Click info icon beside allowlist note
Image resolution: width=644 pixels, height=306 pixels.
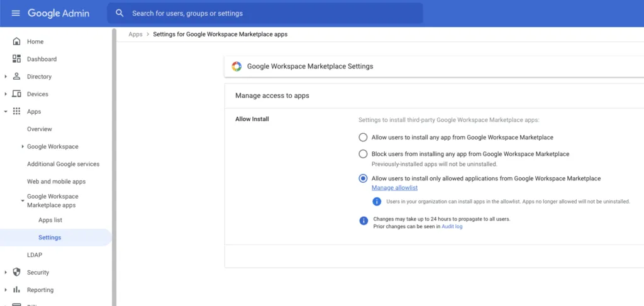pos(377,202)
